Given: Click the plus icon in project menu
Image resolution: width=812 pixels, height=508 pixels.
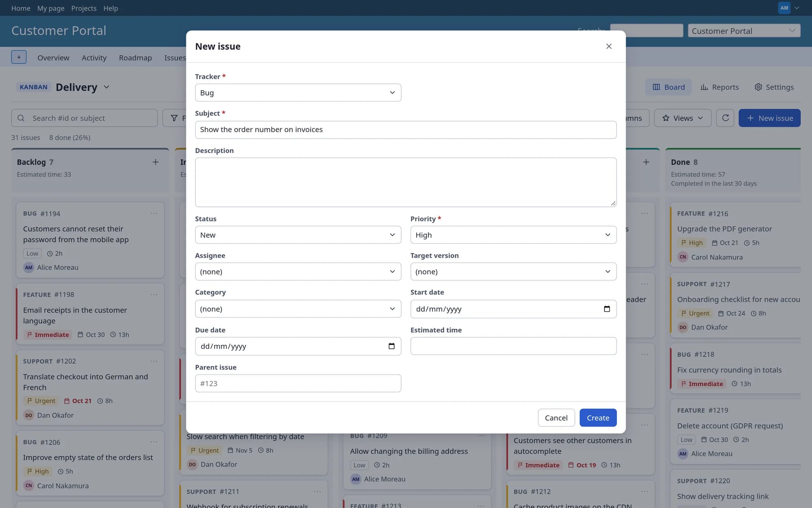Looking at the screenshot, I should (x=19, y=57).
